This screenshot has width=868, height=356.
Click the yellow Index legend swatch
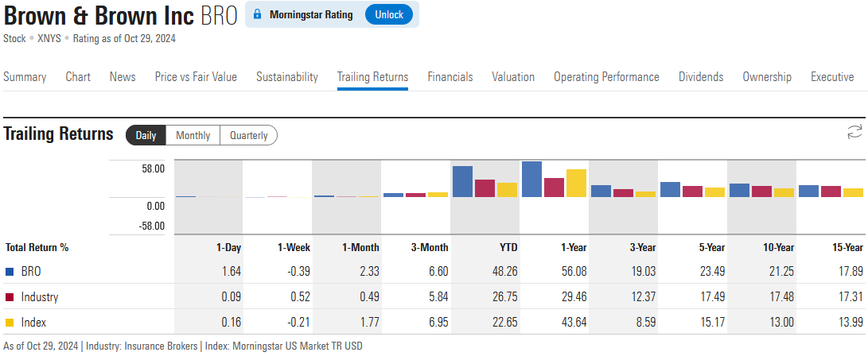10,323
